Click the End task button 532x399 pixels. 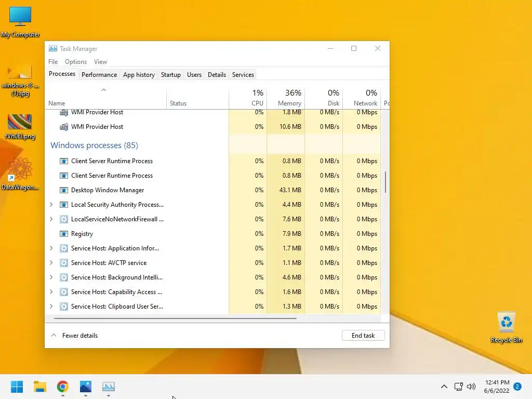(363, 336)
